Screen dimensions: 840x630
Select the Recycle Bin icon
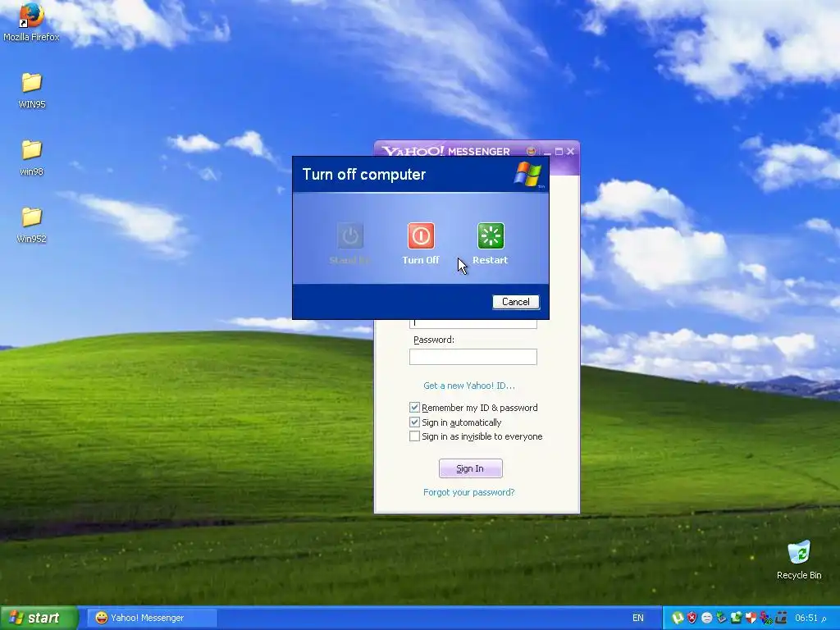(x=799, y=559)
